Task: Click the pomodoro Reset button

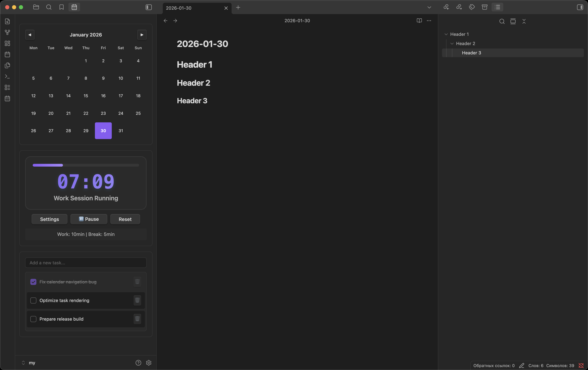Action: point(125,219)
